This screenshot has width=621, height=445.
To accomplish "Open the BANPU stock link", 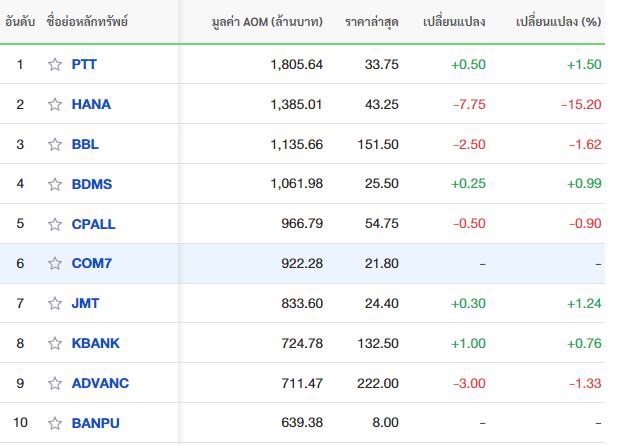I will pos(95,423).
